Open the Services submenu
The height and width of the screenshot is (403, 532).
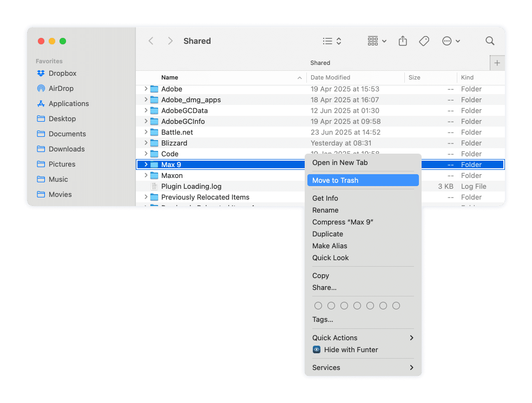point(363,367)
